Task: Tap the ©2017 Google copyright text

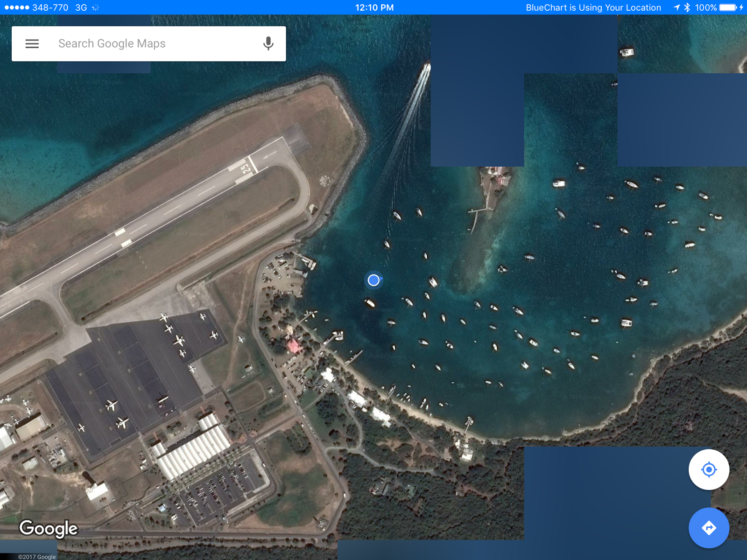Action: [x=37, y=557]
